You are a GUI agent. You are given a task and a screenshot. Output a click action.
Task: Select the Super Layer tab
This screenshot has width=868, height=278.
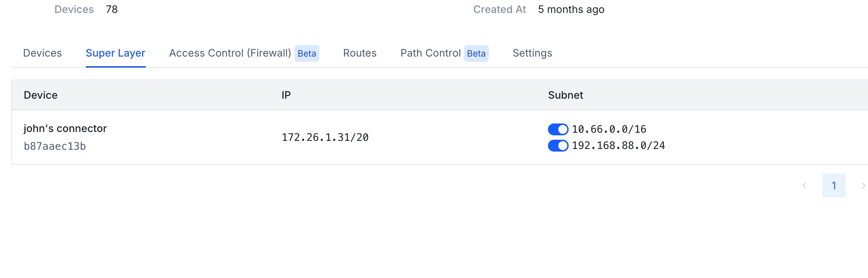pos(115,53)
